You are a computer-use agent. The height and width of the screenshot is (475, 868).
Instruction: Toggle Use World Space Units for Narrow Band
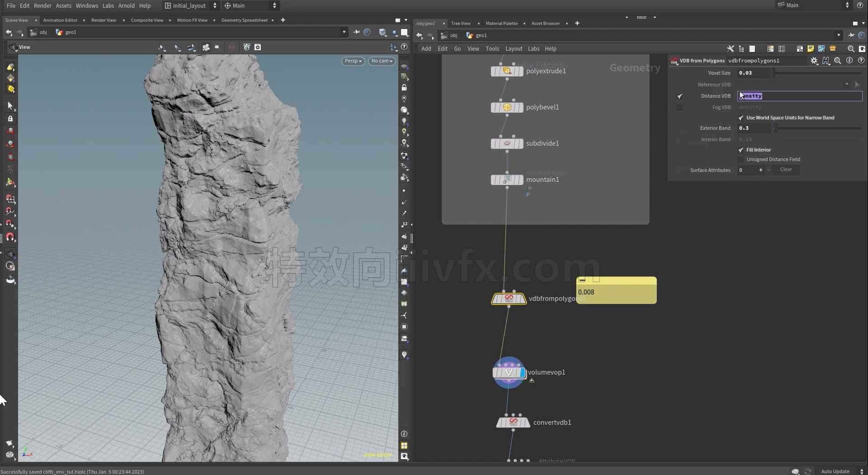pos(741,118)
